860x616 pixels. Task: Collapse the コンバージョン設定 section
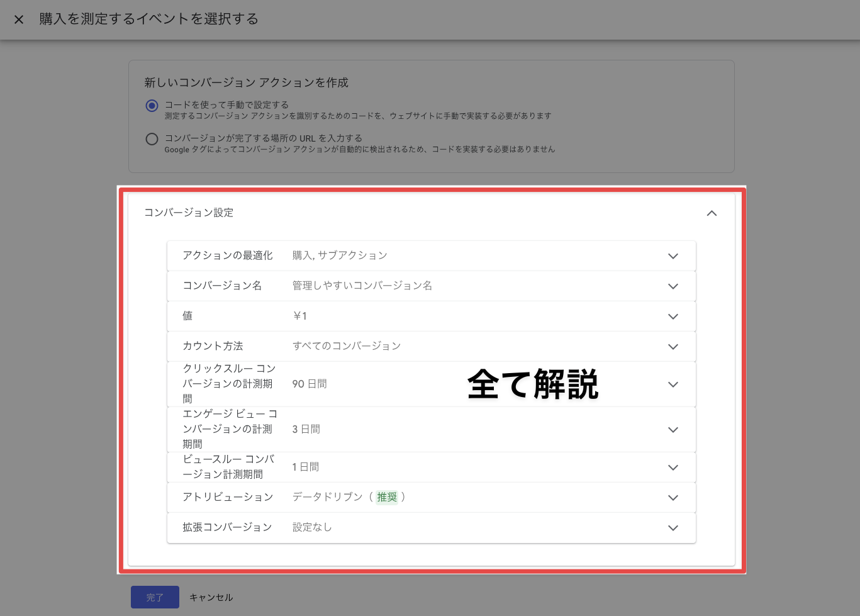point(712,213)
